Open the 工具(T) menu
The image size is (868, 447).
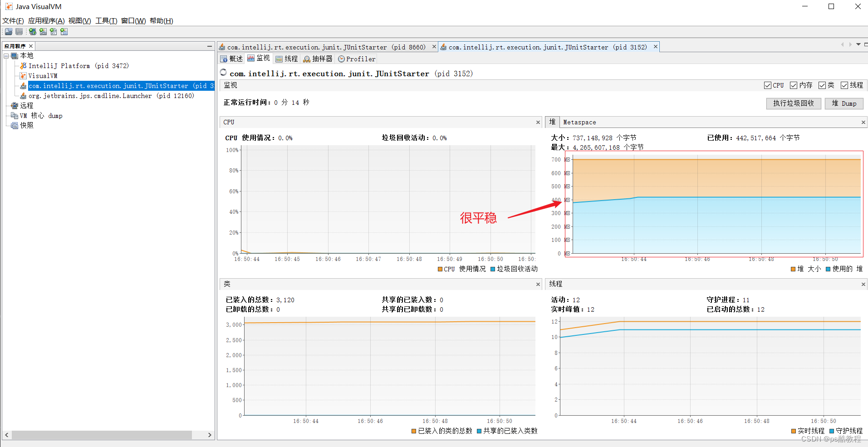coord(106,21)
